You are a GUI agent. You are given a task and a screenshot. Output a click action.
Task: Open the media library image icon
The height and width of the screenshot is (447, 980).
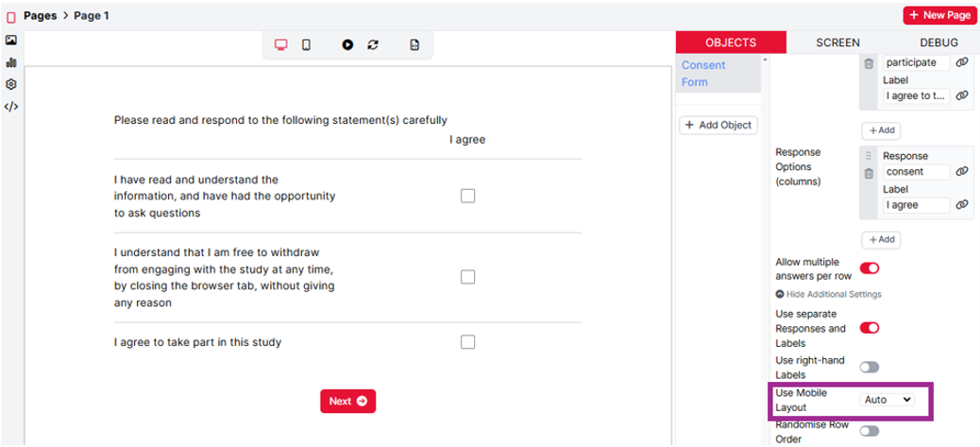(10, 40)
